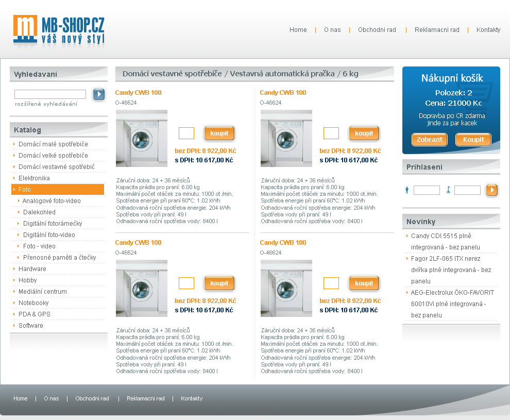Click the user icon in the Prihlaseni panel

(407, 190)
